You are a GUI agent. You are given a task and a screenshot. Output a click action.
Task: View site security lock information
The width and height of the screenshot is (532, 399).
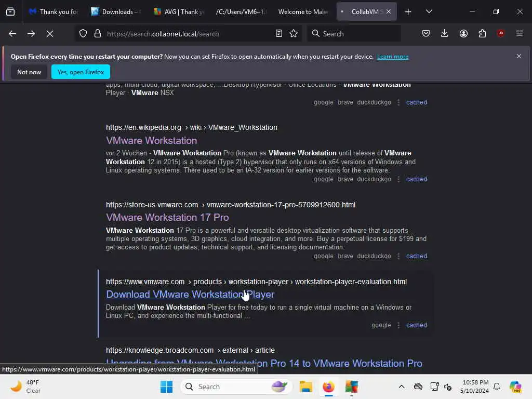click(98, 34)
